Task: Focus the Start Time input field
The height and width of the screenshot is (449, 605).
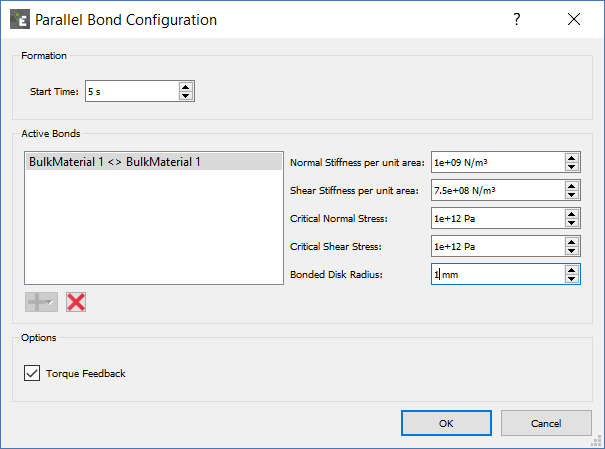Action: click(130, 91)
